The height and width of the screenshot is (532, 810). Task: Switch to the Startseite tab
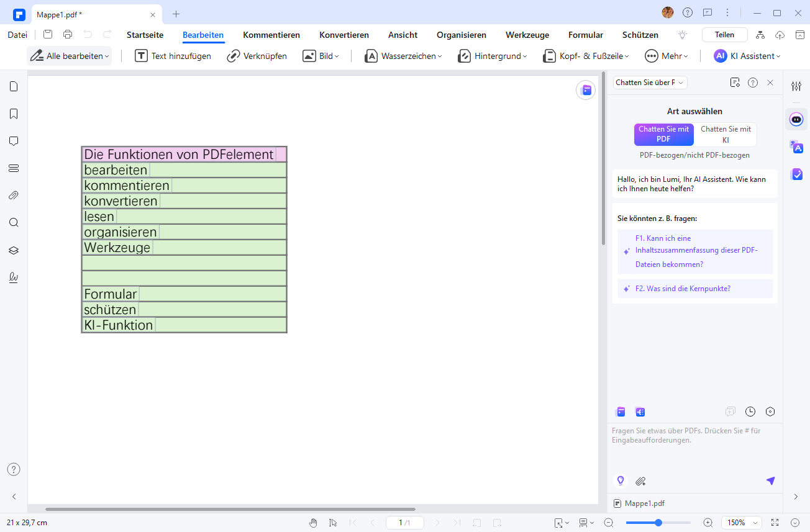click(145, 35)
